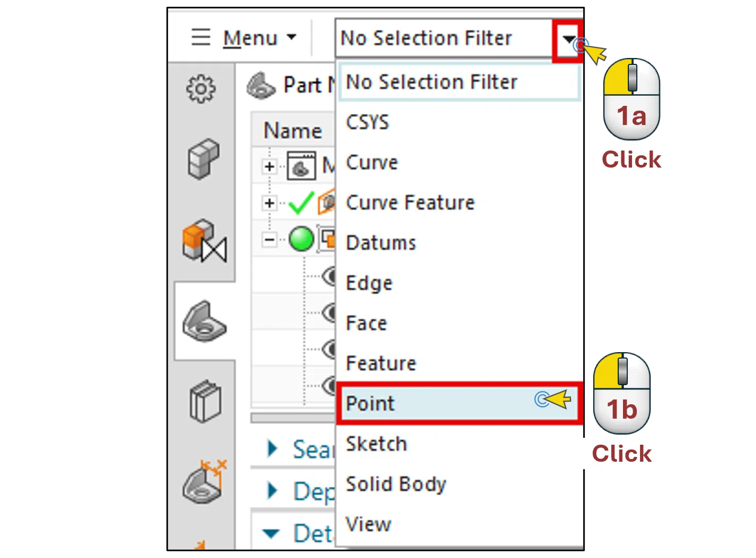
Task: Expand the Details section
Action: click(273, 532)
